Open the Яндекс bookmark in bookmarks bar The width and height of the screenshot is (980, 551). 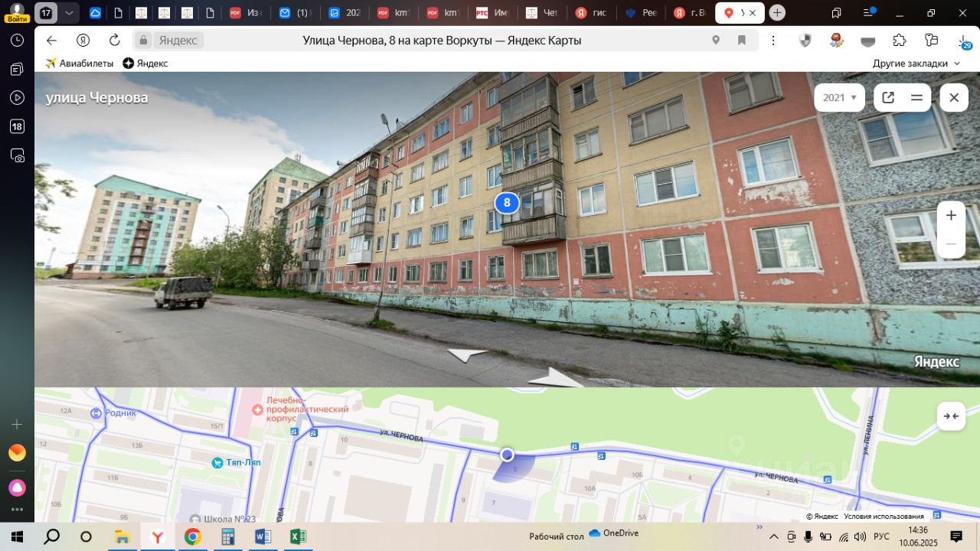(x=145, y=64)
